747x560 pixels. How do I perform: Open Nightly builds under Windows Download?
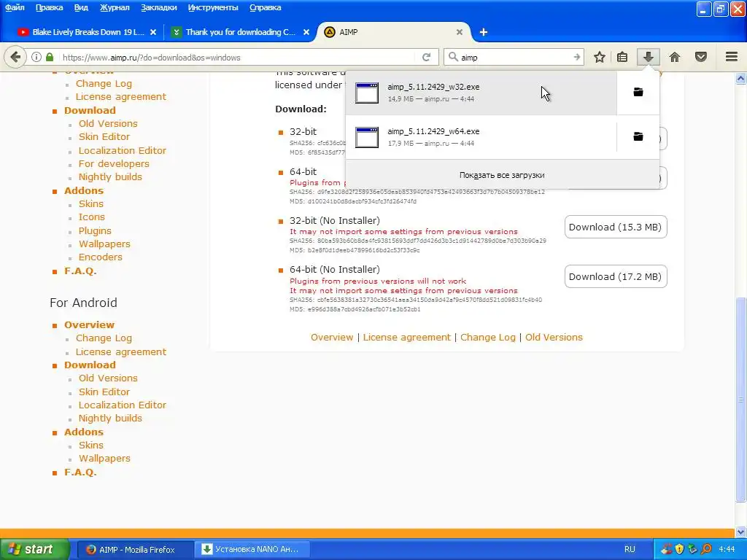[x=110, y=177]
